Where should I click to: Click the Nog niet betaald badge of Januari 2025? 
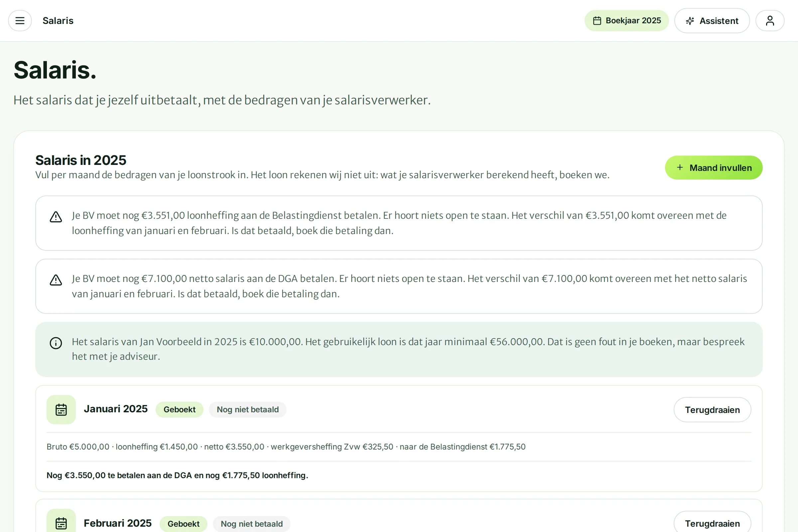tap(248, 410)
